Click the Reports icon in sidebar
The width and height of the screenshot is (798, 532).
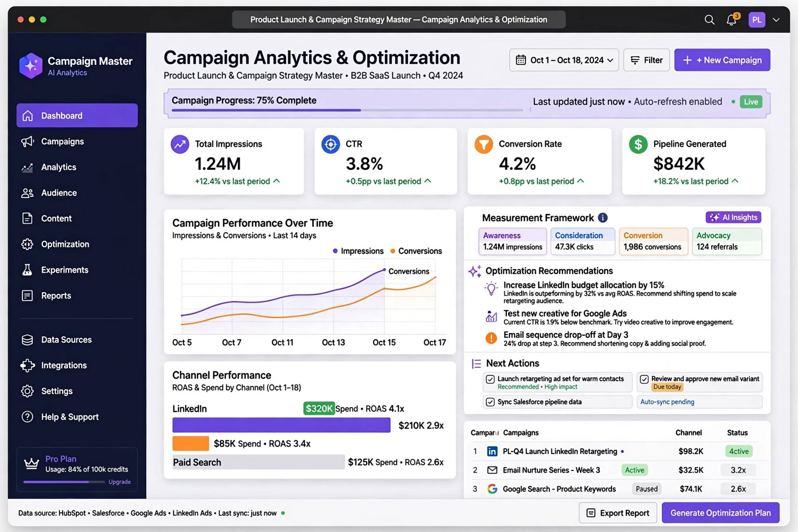(27, 296)
